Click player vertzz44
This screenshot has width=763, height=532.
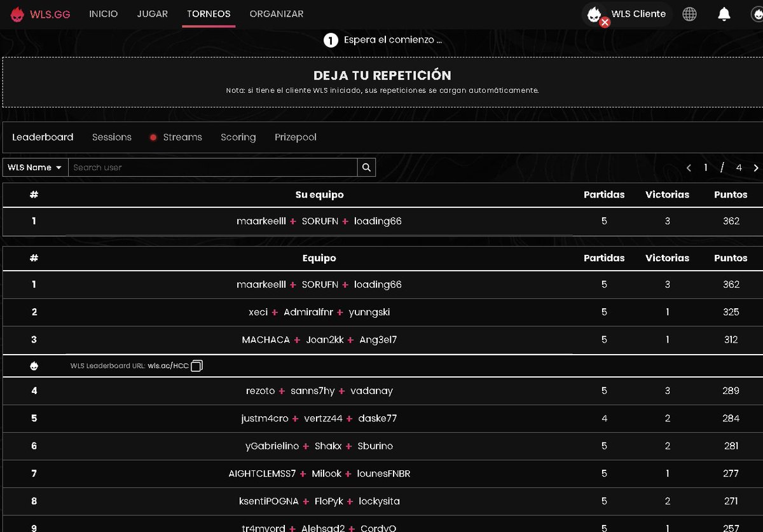point(323,418)
